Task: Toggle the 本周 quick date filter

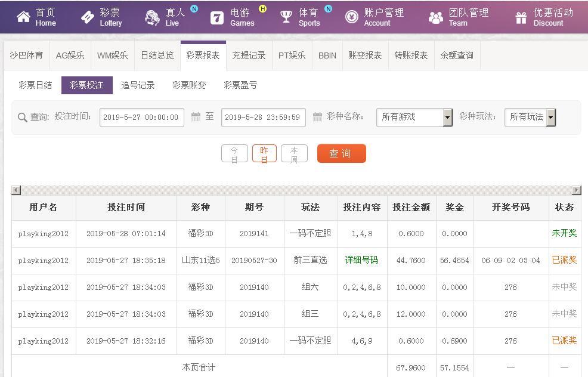Action: click(294, 153)
